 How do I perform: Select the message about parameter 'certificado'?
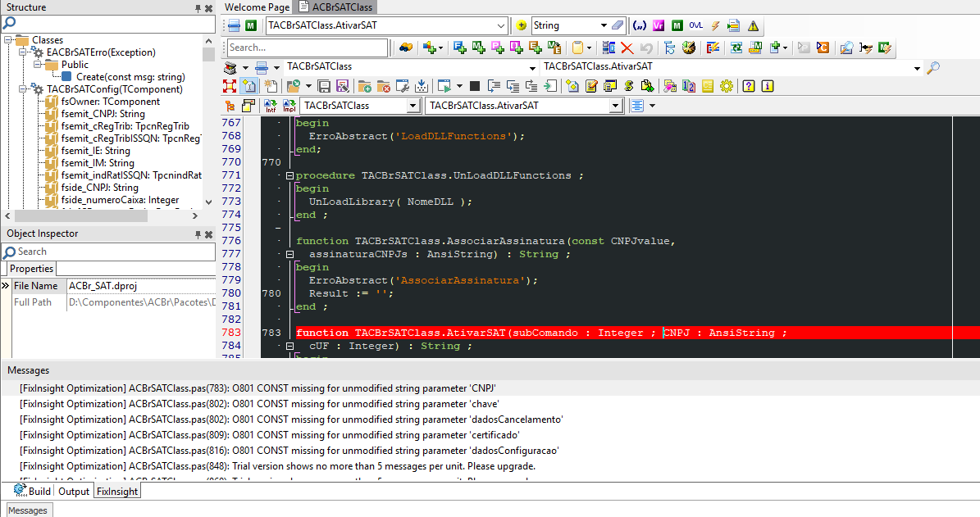(269, 435)
